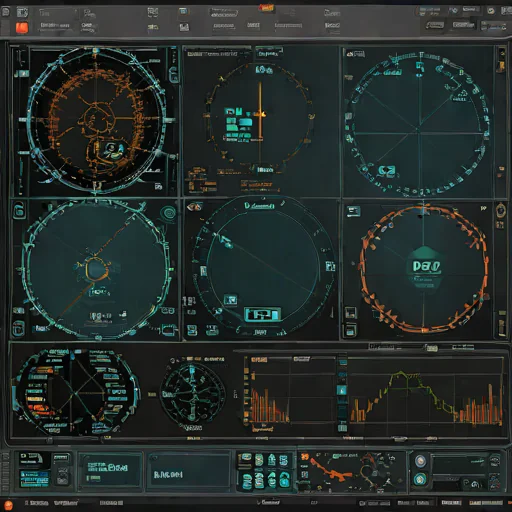The height and width of the screenshot is (512, 512).
Task: Click the center label in bottom status bar
Action: pyautogui.click(x=269, y=502)
